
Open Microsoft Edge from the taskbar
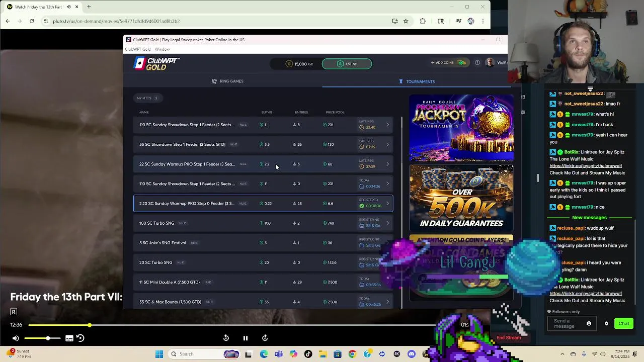point(264,354)
